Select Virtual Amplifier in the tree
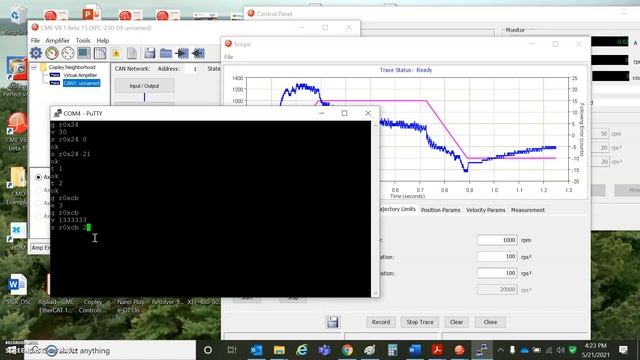This screenshot has width=640, height=360. click(x=80, y=75)
